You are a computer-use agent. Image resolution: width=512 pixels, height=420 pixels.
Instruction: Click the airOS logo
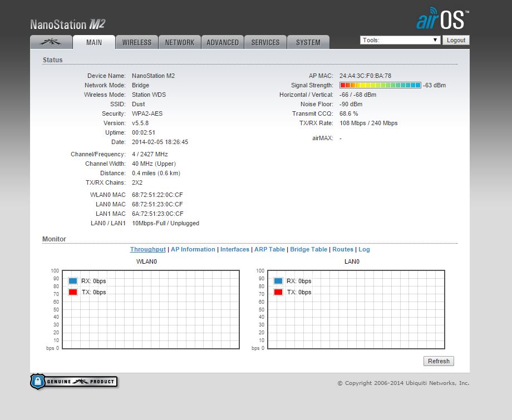click(x=442, y=18)
